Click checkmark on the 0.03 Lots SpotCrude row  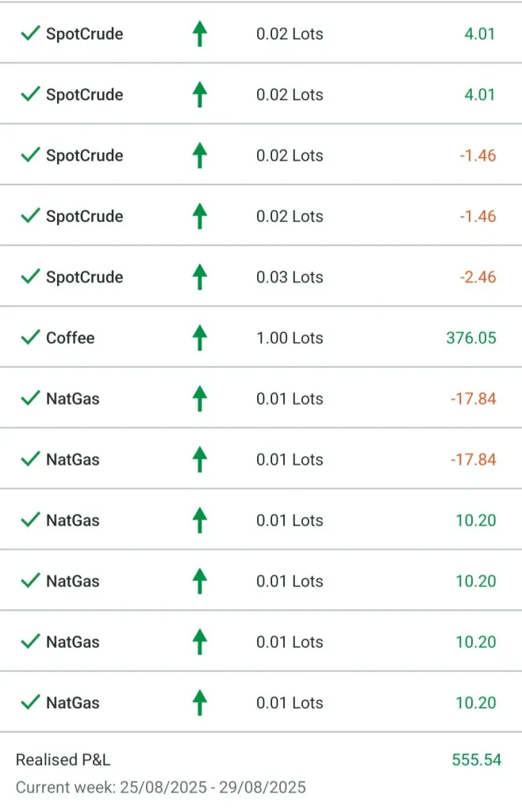pyautogui.click(x=30, y=277)
